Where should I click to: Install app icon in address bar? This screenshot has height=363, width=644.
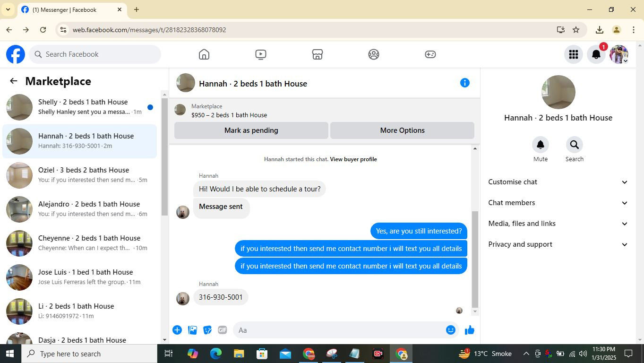pyautogui.click(x=561, y=30)
